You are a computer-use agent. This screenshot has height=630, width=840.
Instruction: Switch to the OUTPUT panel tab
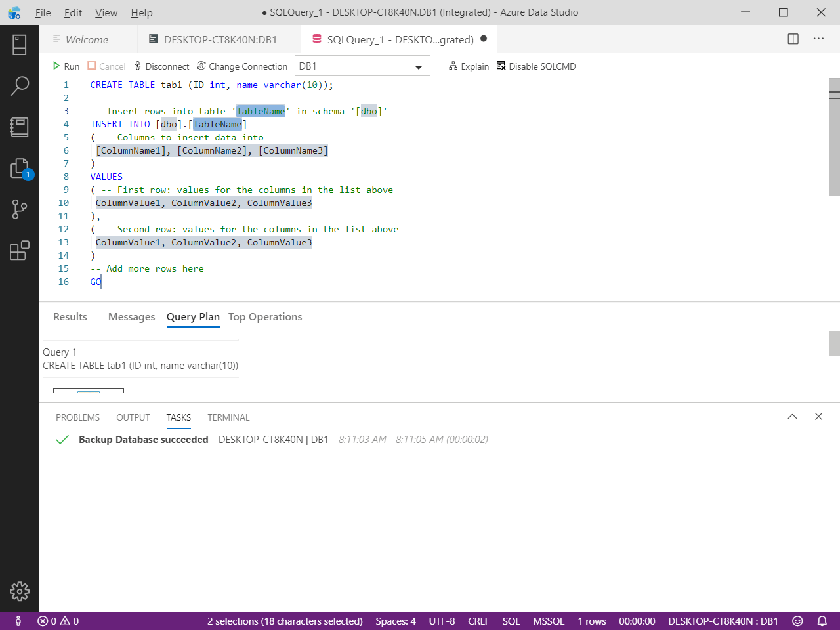[133, 417]
